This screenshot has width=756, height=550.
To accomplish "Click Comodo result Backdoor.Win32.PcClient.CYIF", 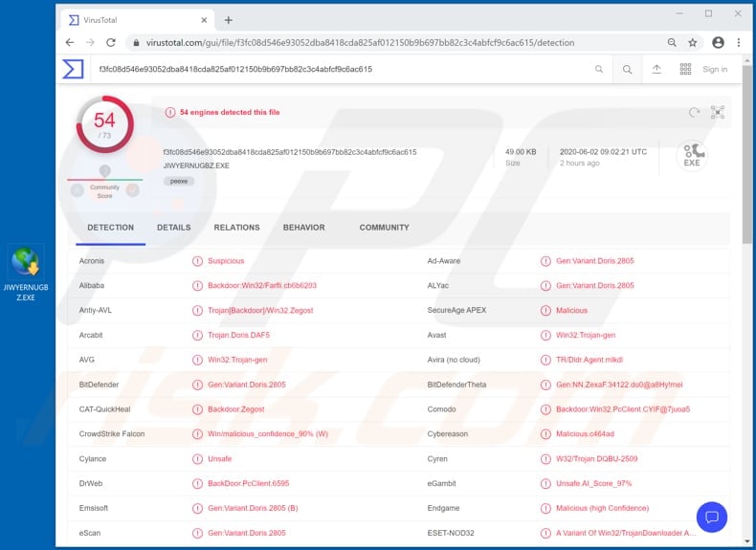I will [x=623, y=409].
